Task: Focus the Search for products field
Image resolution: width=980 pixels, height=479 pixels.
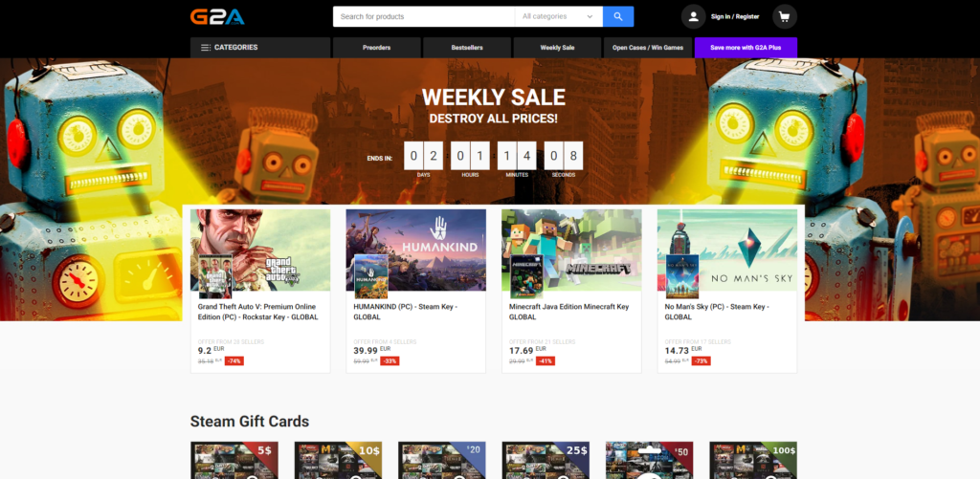Action: (424, 17)
